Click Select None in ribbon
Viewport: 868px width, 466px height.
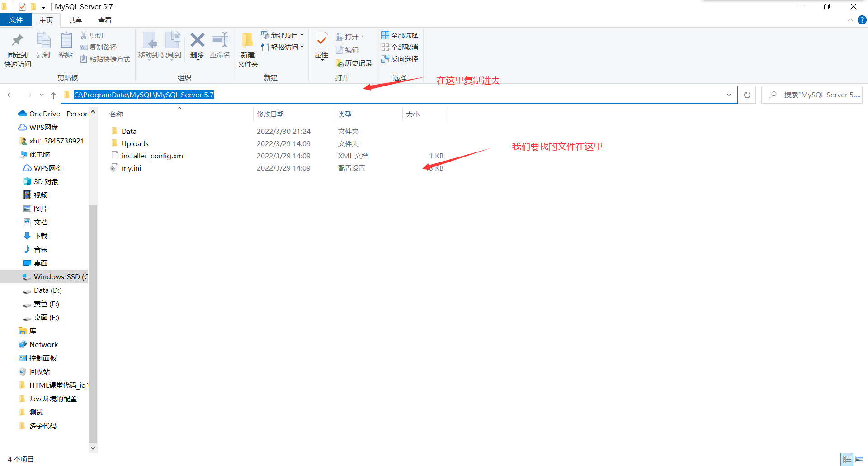pos(400,47)
